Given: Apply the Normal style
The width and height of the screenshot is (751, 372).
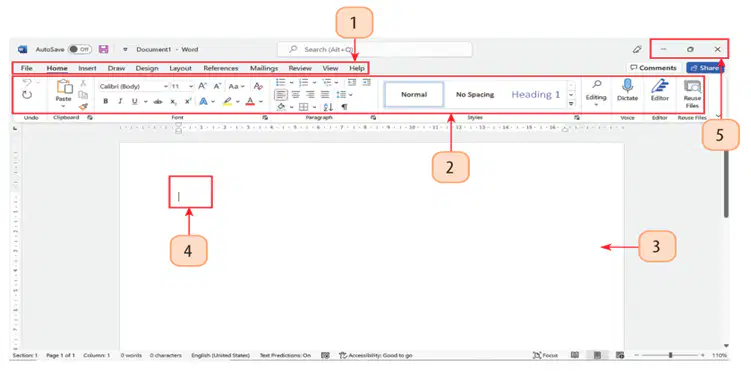Looking at the screenshot, I should [x=414, y=94].
